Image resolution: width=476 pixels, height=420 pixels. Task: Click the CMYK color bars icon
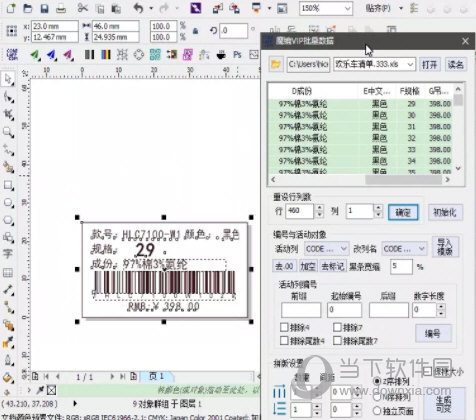[106, 54]
